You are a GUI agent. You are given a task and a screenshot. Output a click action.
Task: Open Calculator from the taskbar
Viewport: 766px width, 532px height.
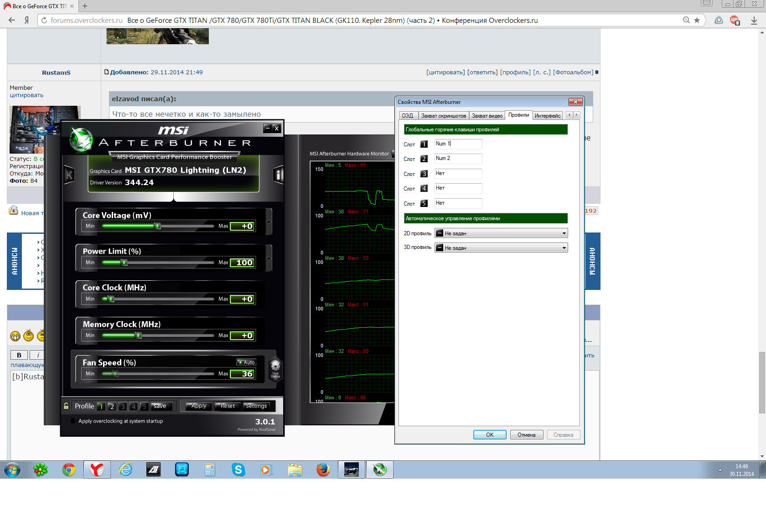click(x=210, y=470)
